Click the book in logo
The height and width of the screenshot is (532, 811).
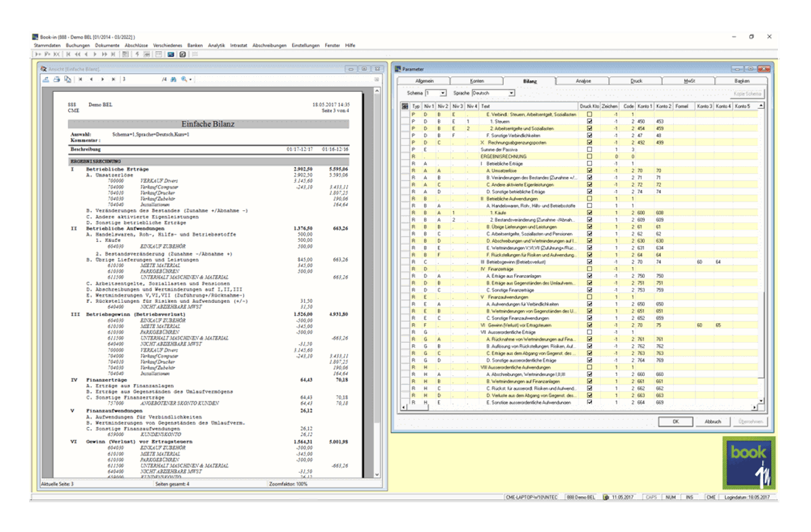pos(749,463)
